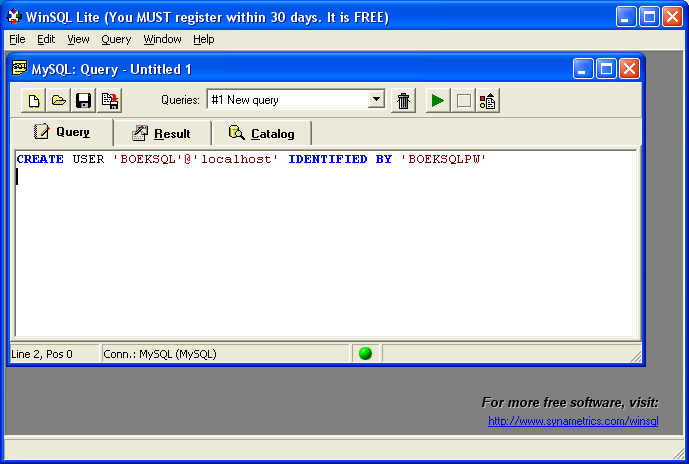The image size is (689, 464).
Task: Create a new query document
Action: click(33, 101)
